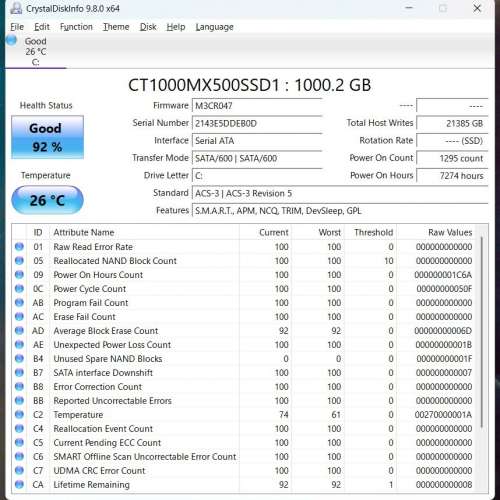The width and height of the screenshot is (500, 500).
Task: Open the Theme menu
Action: click(116, 27)
